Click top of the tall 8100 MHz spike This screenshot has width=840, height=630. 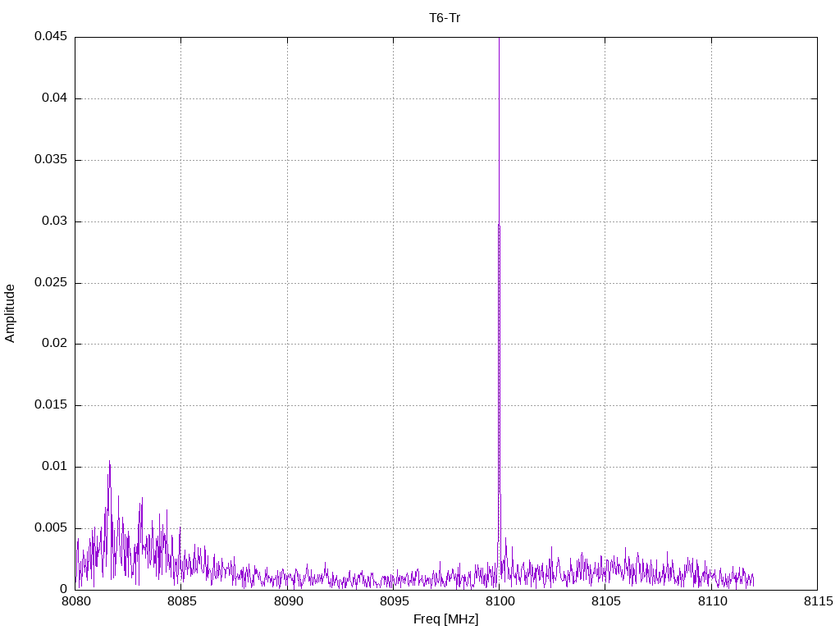click(x=499, y=39)
